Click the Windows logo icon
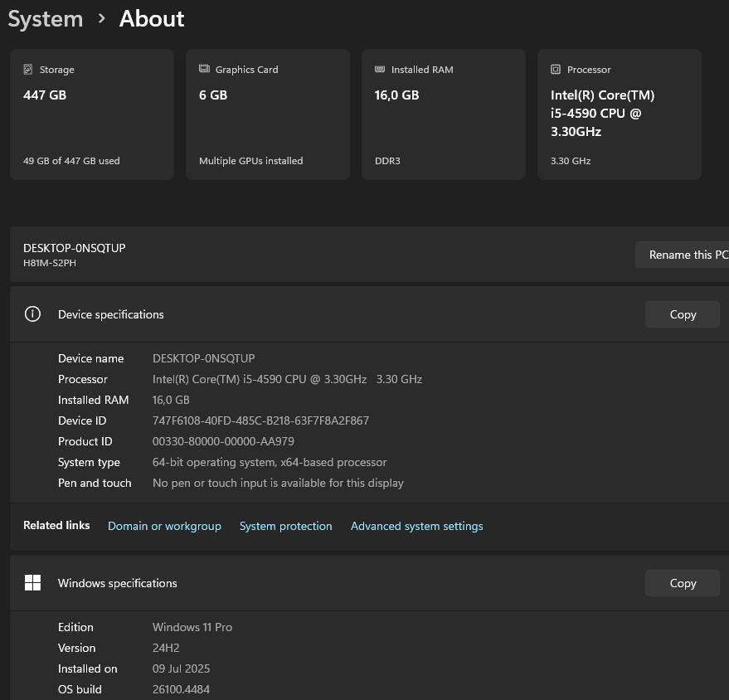729x700 pixels. (32, 583)
